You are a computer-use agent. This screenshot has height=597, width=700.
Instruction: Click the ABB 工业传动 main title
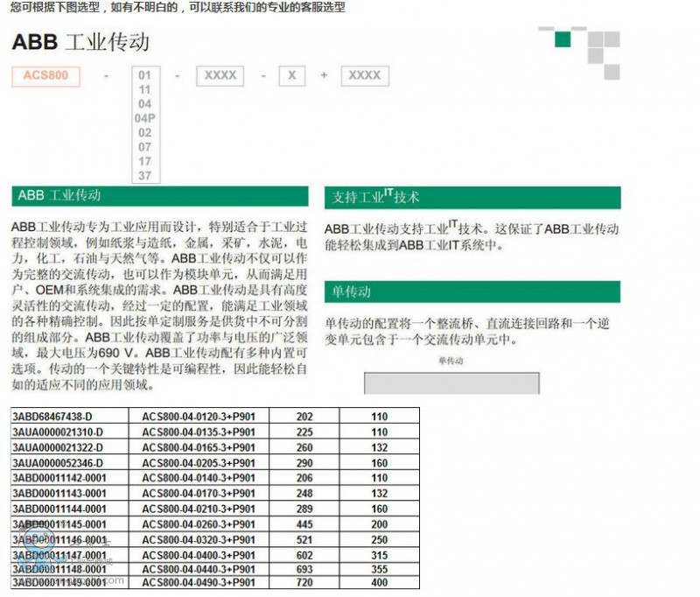pyautogui.click(x=80, y=42)
